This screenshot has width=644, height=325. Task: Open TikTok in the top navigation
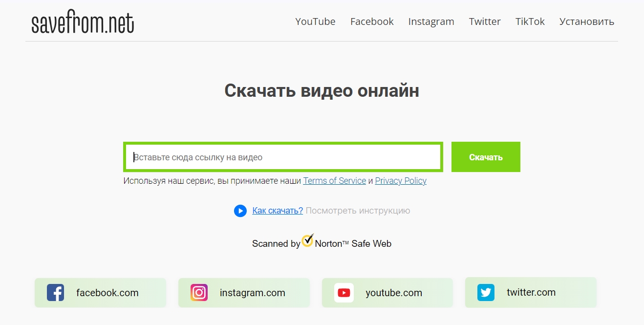point(530,22)
